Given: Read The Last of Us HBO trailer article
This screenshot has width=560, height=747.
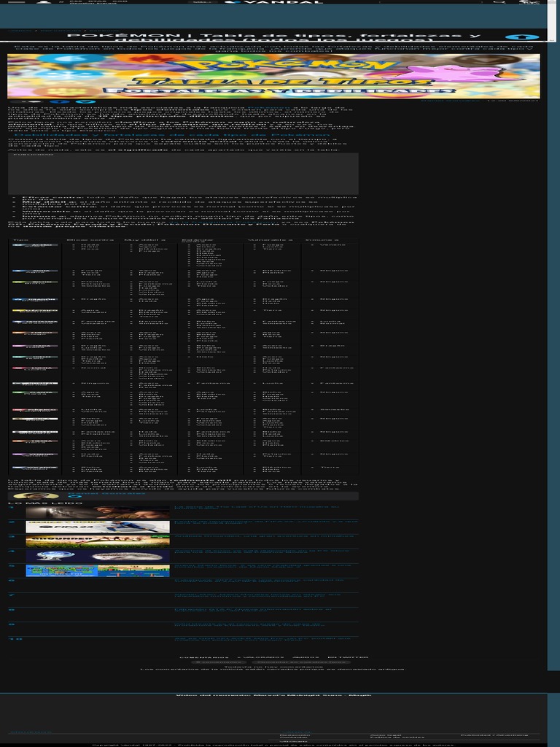Looking at the screenshot, I should (257, 508).
